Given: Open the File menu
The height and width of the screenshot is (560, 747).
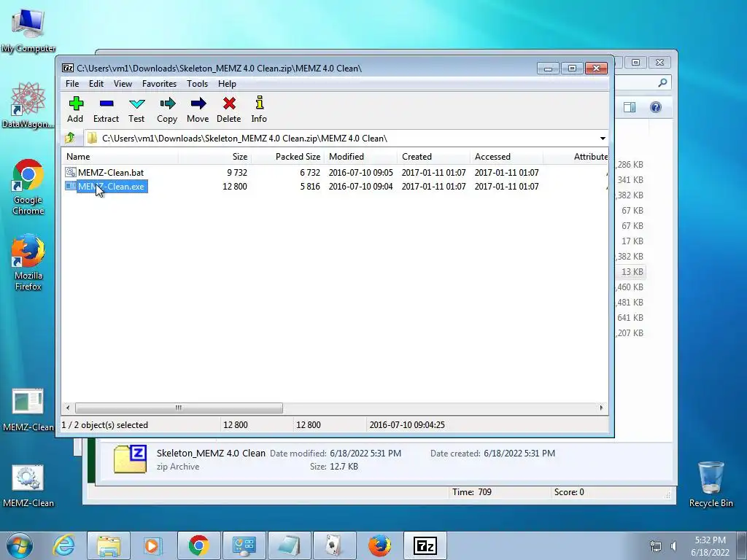Looking at the screenshot, I should (72, 84).
